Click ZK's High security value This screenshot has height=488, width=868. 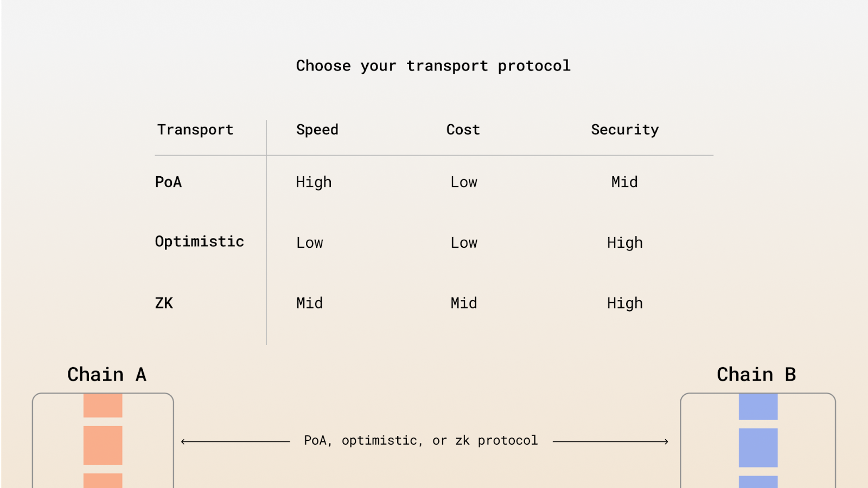[624, 303]
